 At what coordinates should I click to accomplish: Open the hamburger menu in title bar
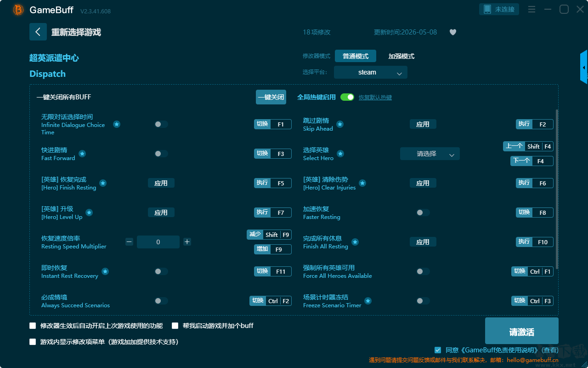(531, 9)
